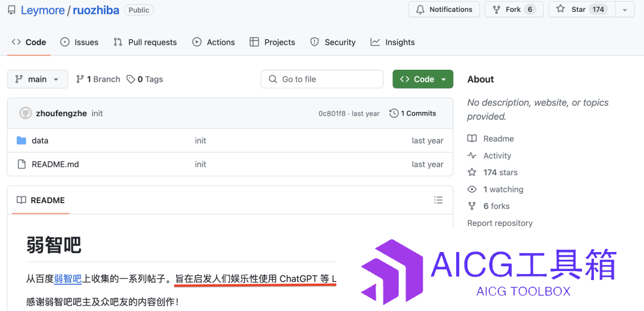
Task: Open the Issues tab
Action: pos(79,42)
